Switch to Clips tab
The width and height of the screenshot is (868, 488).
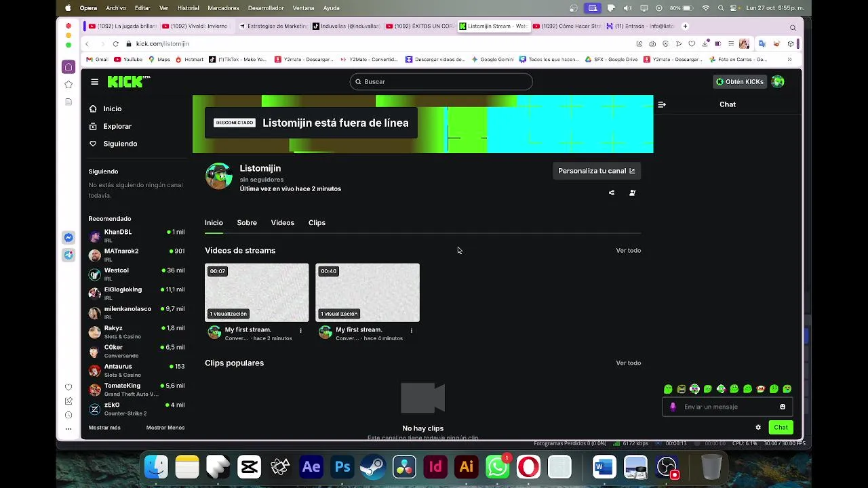point(317,222)
